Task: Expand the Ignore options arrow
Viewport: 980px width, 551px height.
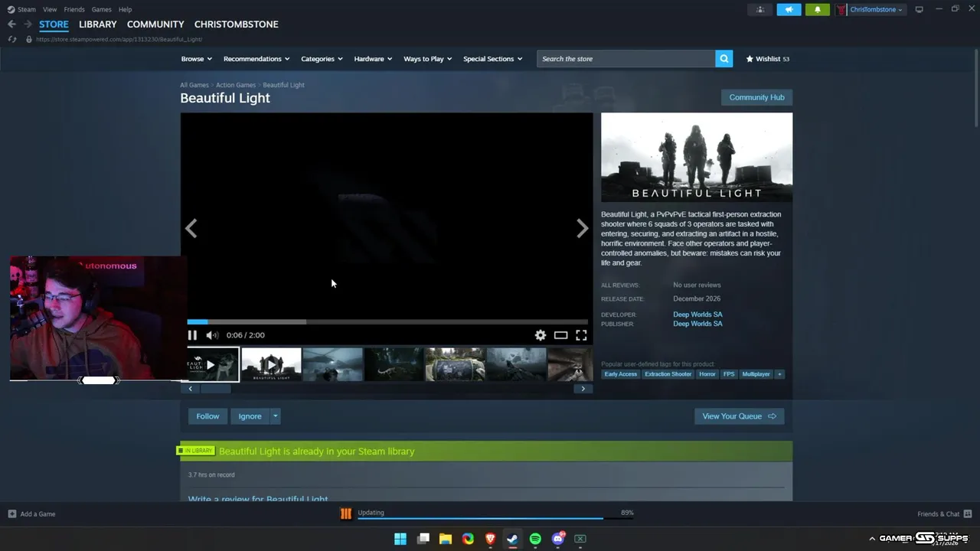Action: pyautogui.click(x=276, y=416)
